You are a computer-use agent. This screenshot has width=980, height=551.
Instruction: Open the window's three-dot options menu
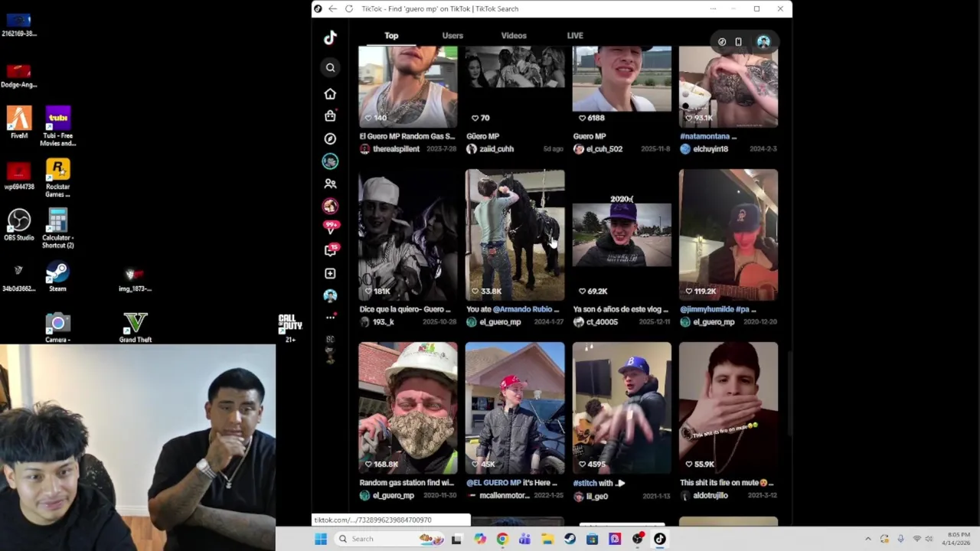tap(713, 8)
